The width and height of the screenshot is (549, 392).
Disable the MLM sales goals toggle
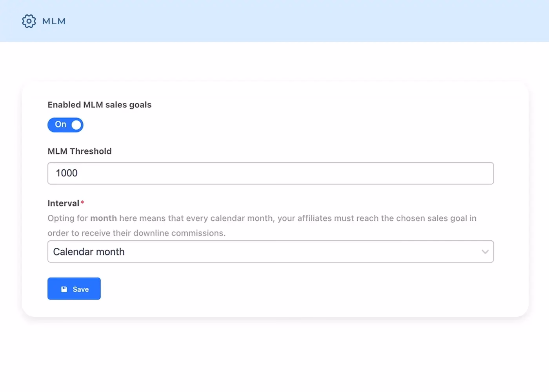(x=65, y=125)
